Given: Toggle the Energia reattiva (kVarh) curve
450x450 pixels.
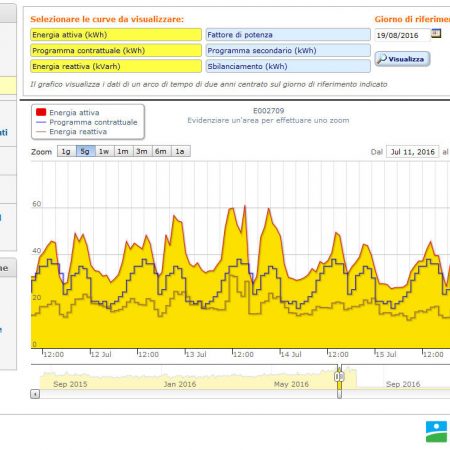Looking at the screenshot, I should (x=116, y=66).
